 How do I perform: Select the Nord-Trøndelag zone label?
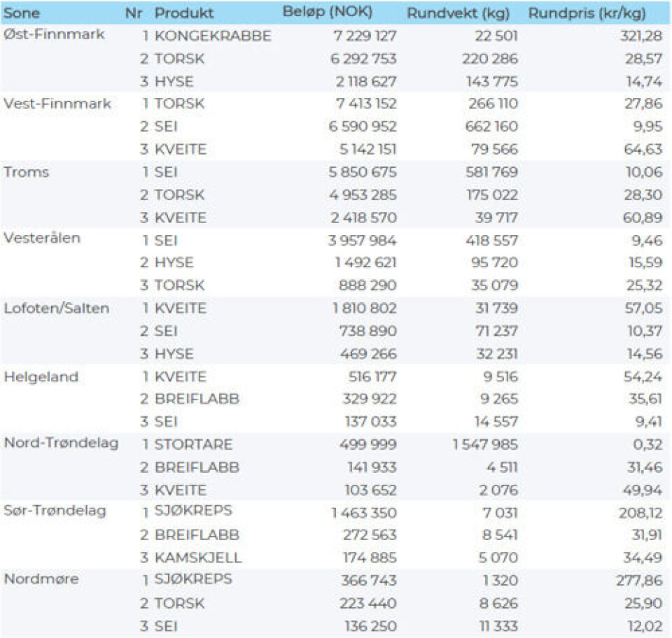(62, 443)
